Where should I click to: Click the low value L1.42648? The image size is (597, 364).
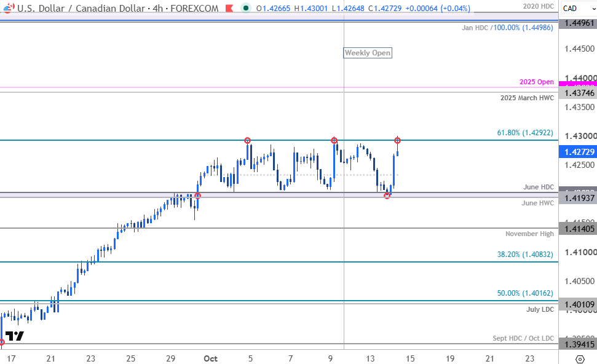[x=348, y=8]
